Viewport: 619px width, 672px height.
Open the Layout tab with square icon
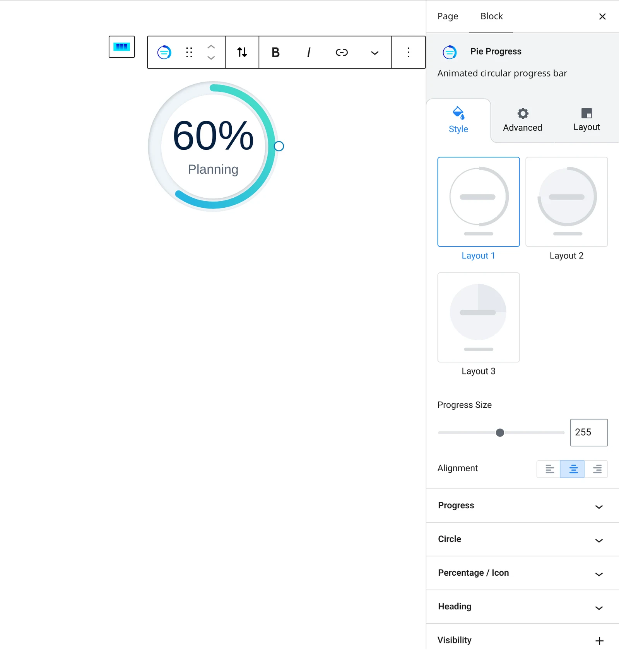click(x=587, y=120)
